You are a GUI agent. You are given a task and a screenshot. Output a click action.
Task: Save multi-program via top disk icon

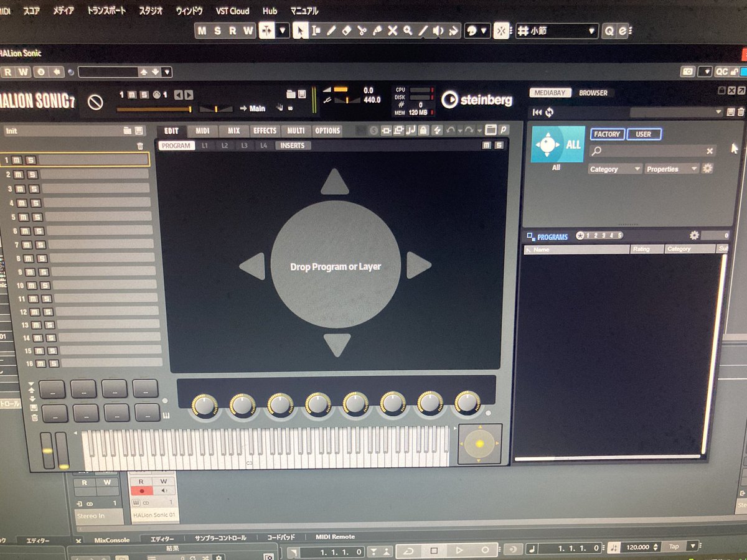click(302, 94)
